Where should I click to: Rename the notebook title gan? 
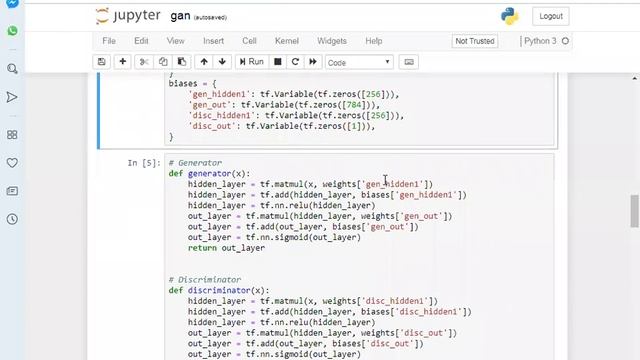click(x=180, y=16)
